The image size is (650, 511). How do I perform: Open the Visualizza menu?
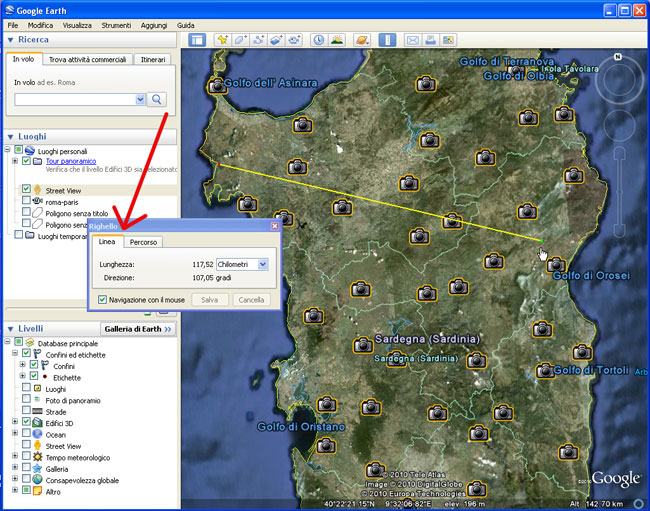point(77,25)
